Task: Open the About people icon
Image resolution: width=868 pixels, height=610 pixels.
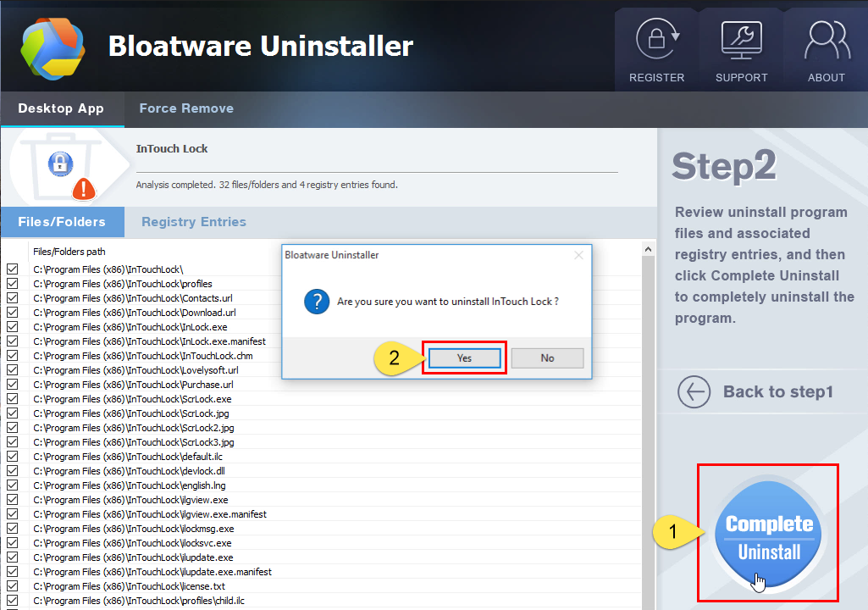Action: tap(827, 40)
